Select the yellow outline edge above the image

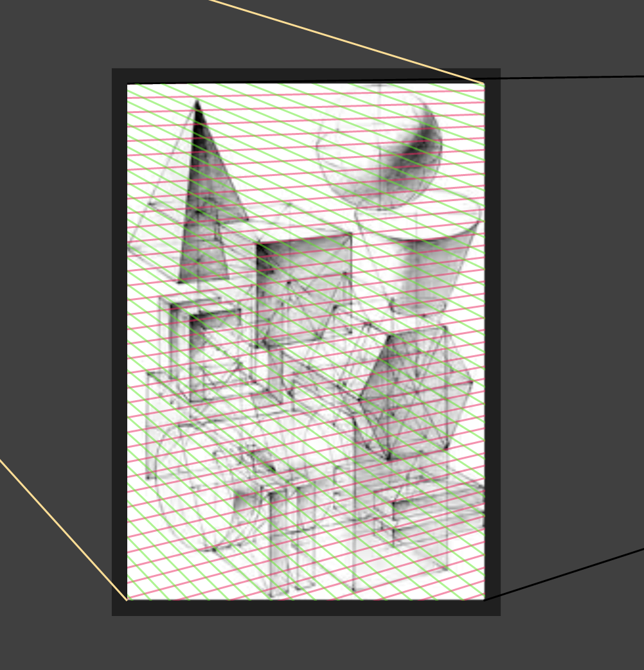pos(346,41)
